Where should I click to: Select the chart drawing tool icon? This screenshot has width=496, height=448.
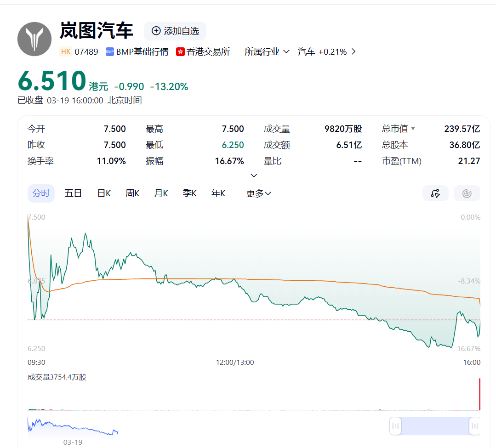tap(435, 193)
